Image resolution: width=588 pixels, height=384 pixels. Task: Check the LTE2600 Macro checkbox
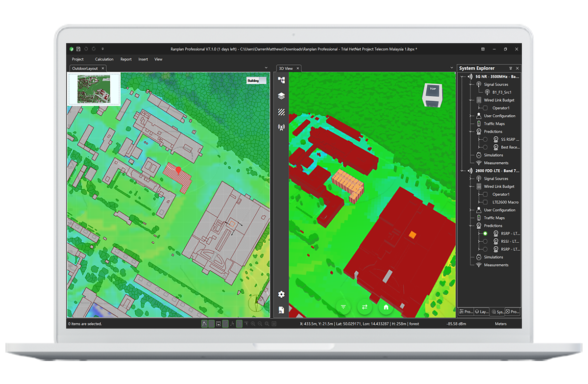(x=485, y=202)
